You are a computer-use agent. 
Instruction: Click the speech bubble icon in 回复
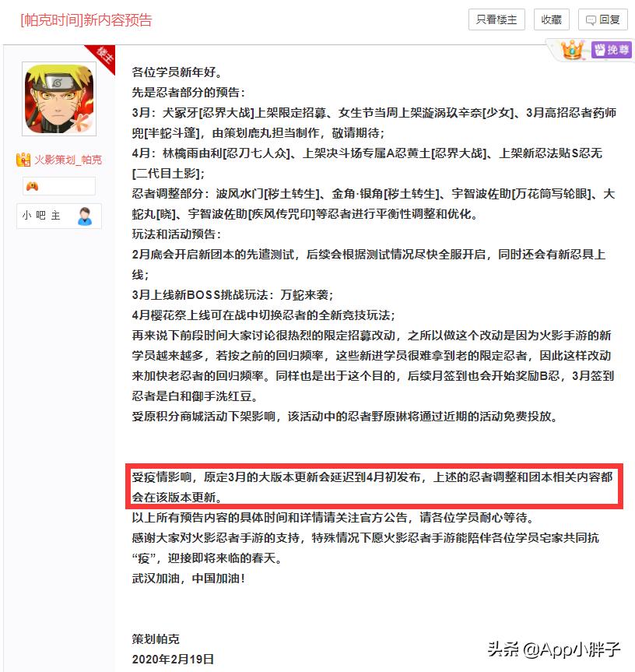(591, 20)
